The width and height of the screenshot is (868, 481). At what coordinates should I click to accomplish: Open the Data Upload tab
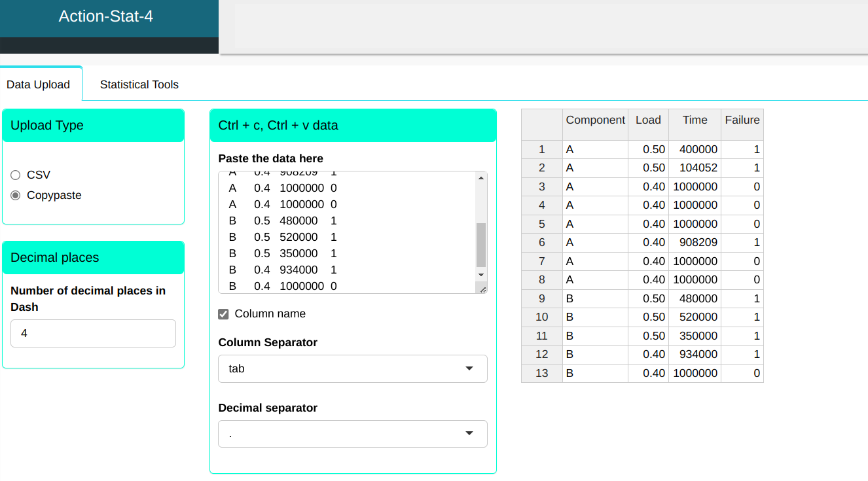38,84
